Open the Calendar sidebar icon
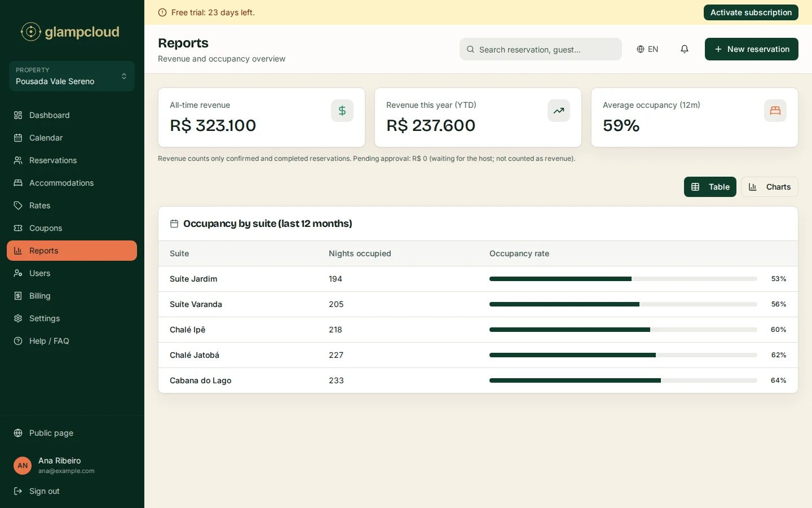Image resolution: width=812 pixels, height=508 pixels. [18, 138]
